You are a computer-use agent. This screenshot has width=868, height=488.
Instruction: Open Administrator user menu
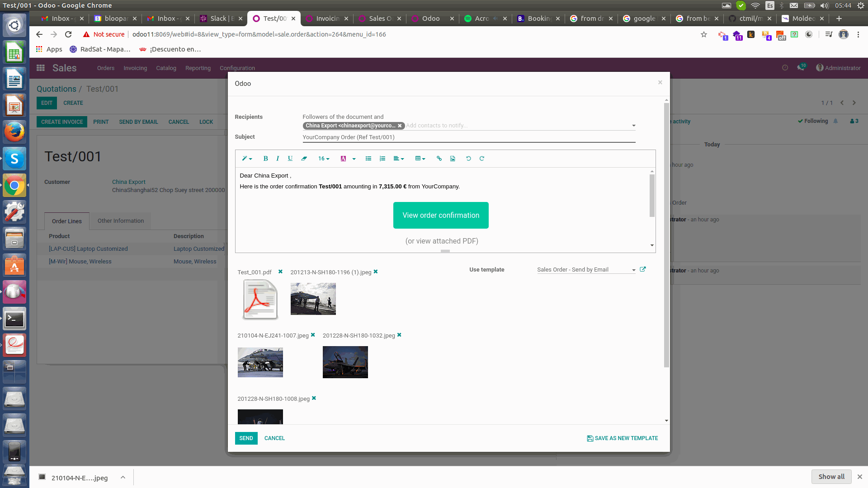pos(838,68)
